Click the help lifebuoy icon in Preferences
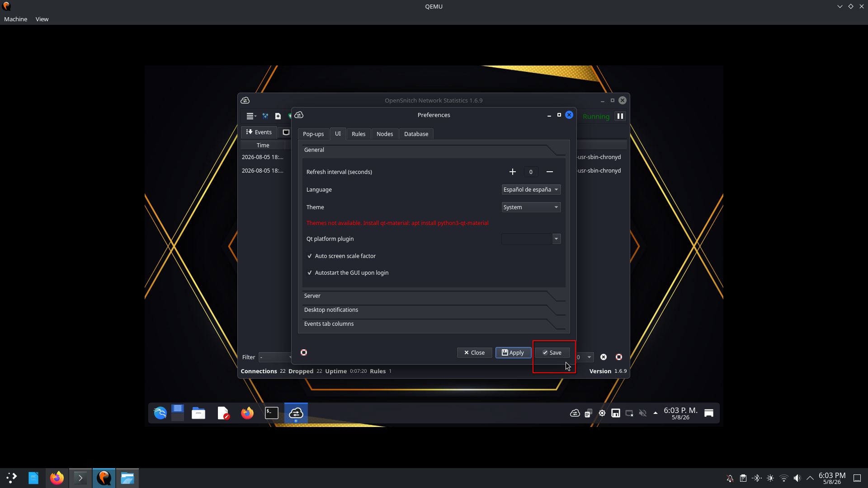868x488 pixels. pyautogui.click(x=304, y=352)
